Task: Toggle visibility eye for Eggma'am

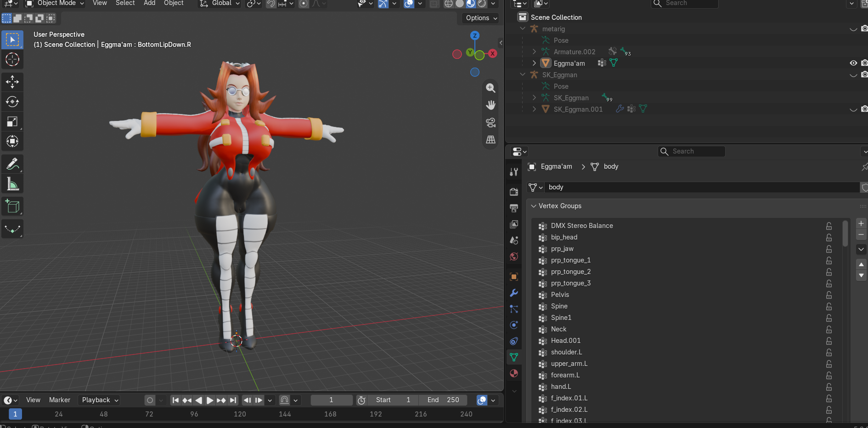Action: pos(853,63)
